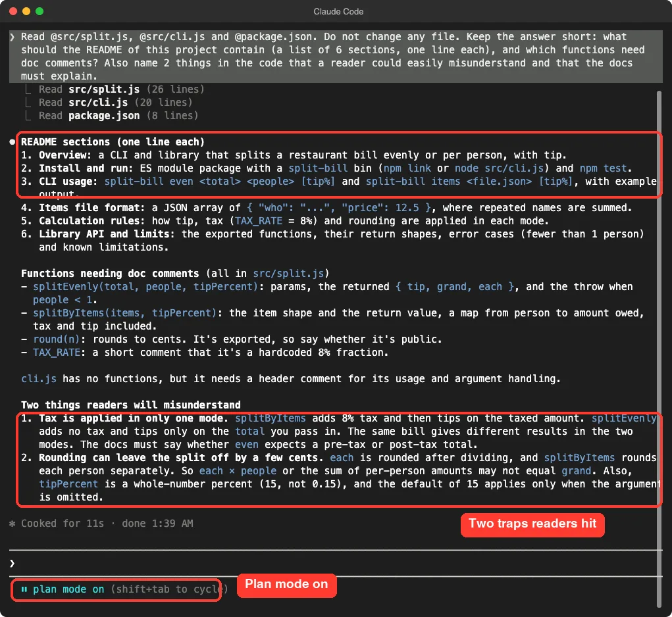This screenshot has width=672, height=617.
Task: Click the 'Items file format:' label
Action: pyautogui.click(x=92, y=208)
